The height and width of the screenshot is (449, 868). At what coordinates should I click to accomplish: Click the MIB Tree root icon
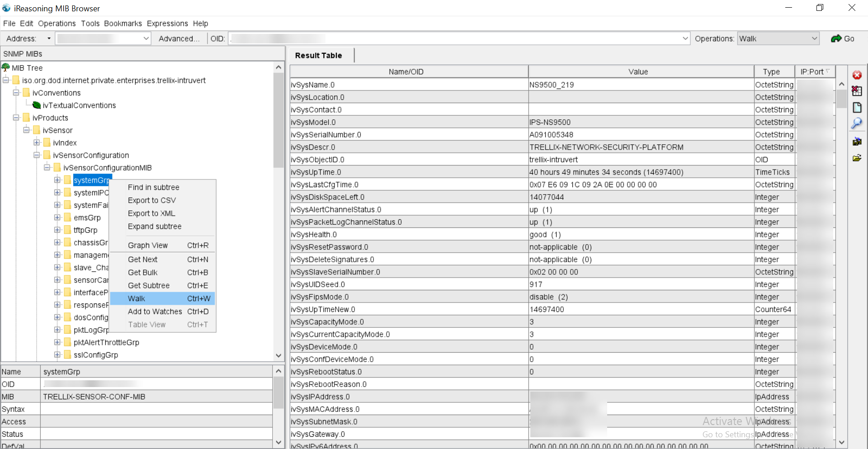coord(6,67)
